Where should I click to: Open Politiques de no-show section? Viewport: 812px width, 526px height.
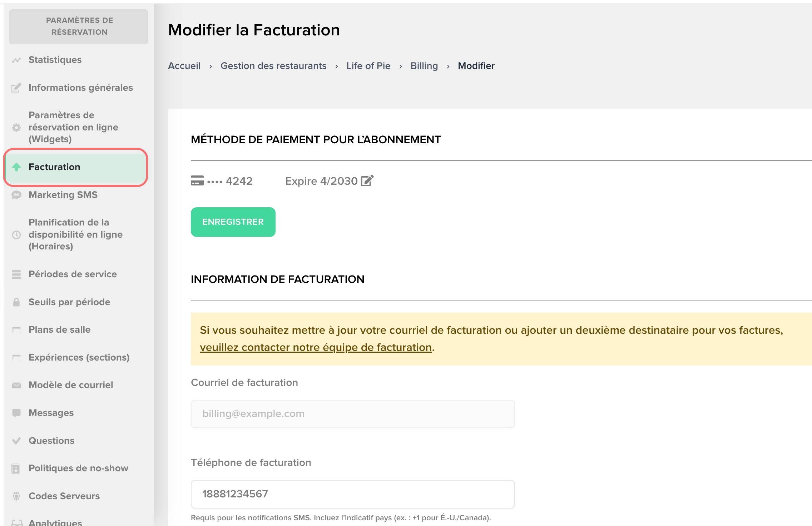click(78, 468)
